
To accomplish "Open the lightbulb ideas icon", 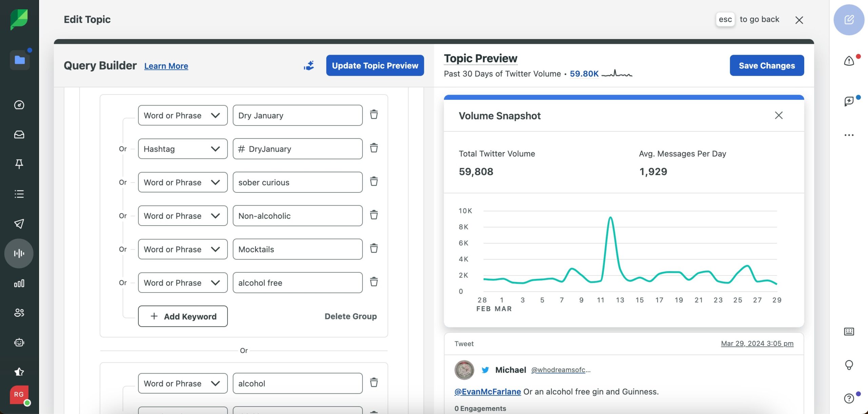I will 849,365.
